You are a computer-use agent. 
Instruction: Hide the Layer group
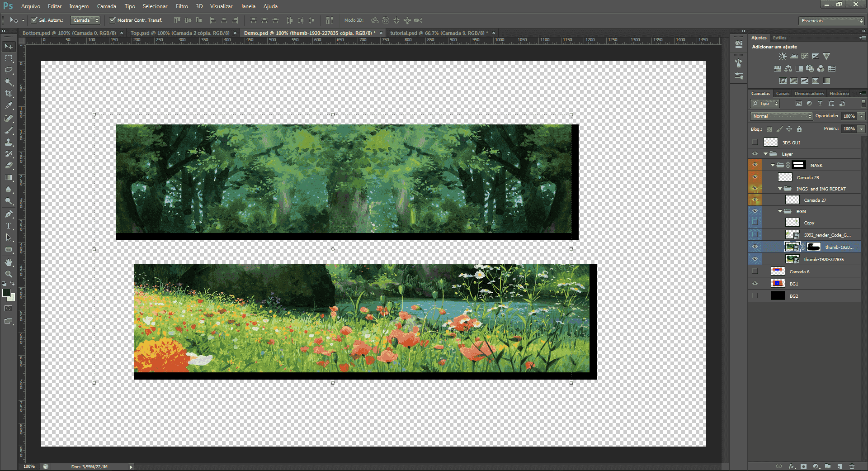[x=755, y=154]
